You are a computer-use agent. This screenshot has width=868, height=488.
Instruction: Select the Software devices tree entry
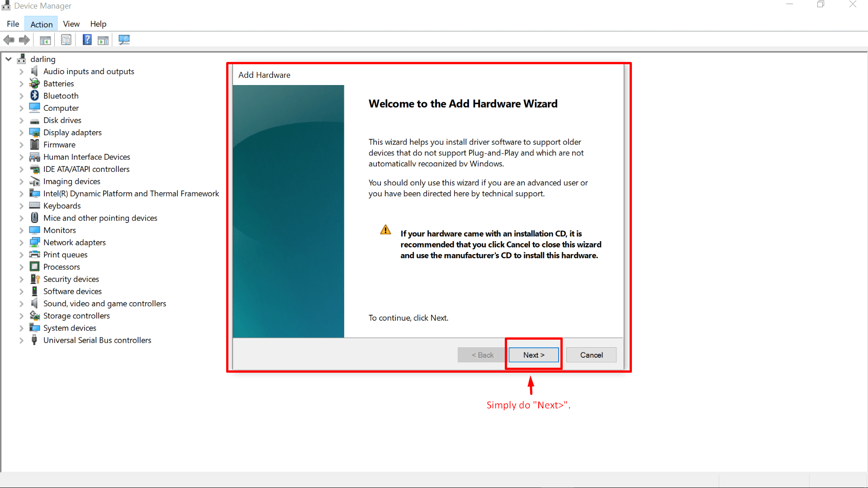[x=72, y=291]
